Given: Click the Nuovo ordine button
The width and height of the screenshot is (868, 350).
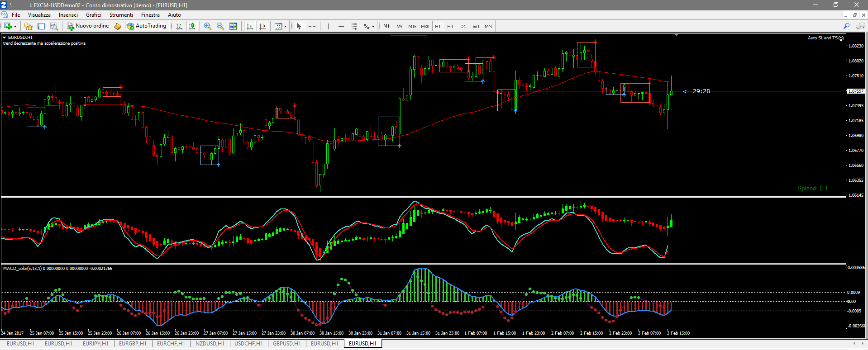Looking at the screenshot, I should (x=88, y=26).
